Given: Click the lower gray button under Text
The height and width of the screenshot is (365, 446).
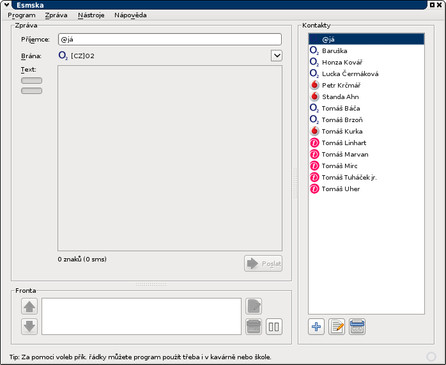Looking at the screenshot, I should click(32, 91).
